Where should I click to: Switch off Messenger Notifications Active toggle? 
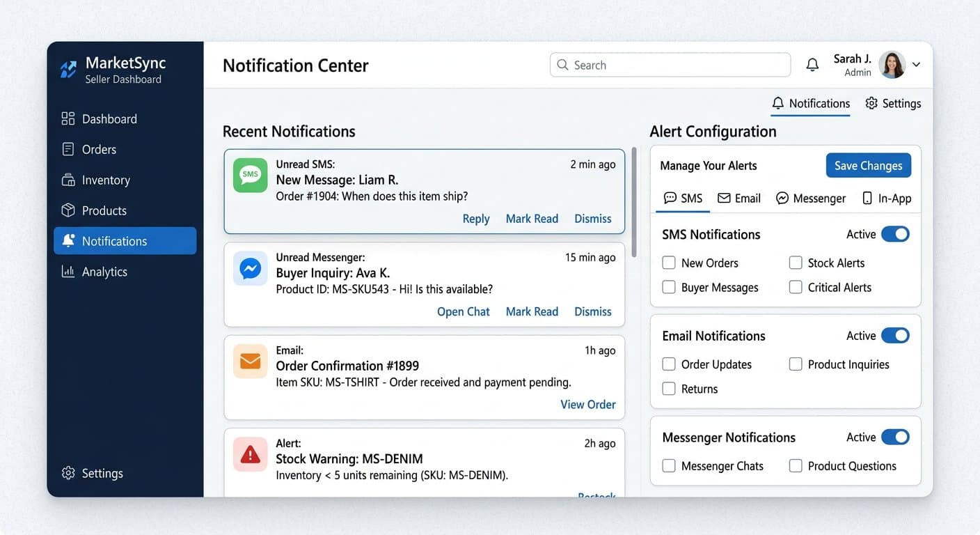[x=895, y=437]
